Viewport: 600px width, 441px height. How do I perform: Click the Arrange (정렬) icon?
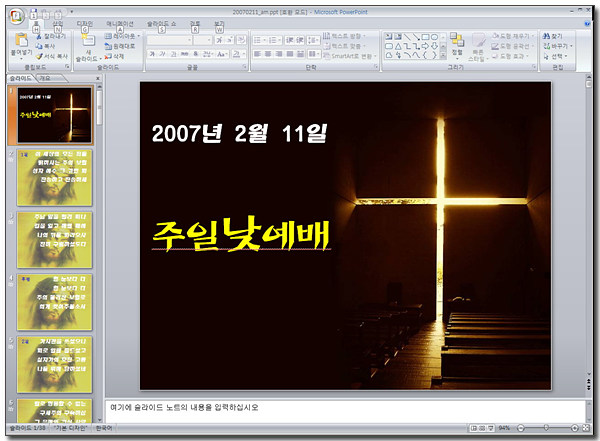457,39
